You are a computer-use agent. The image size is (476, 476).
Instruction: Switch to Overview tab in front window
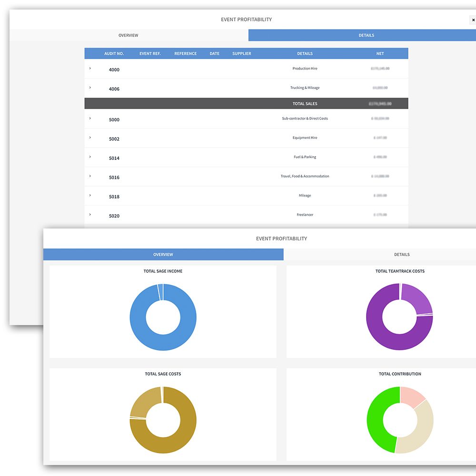tap(163, 254)
